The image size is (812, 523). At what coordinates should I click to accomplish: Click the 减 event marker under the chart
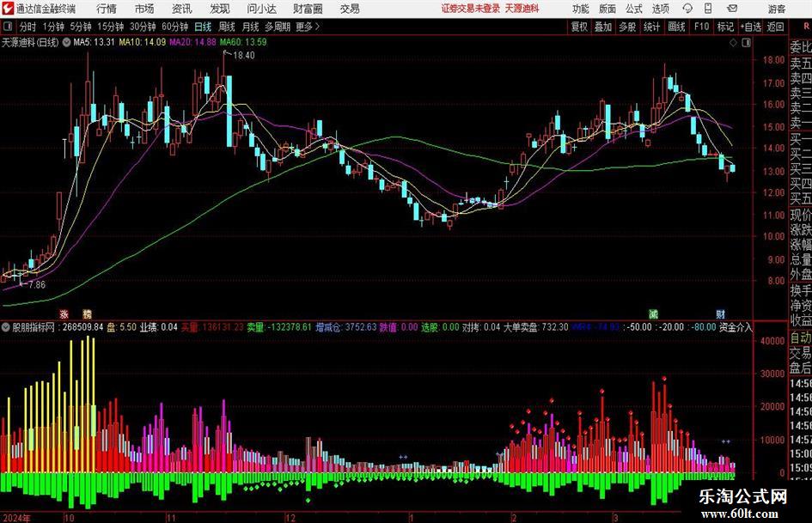click(x=654, y=313)
